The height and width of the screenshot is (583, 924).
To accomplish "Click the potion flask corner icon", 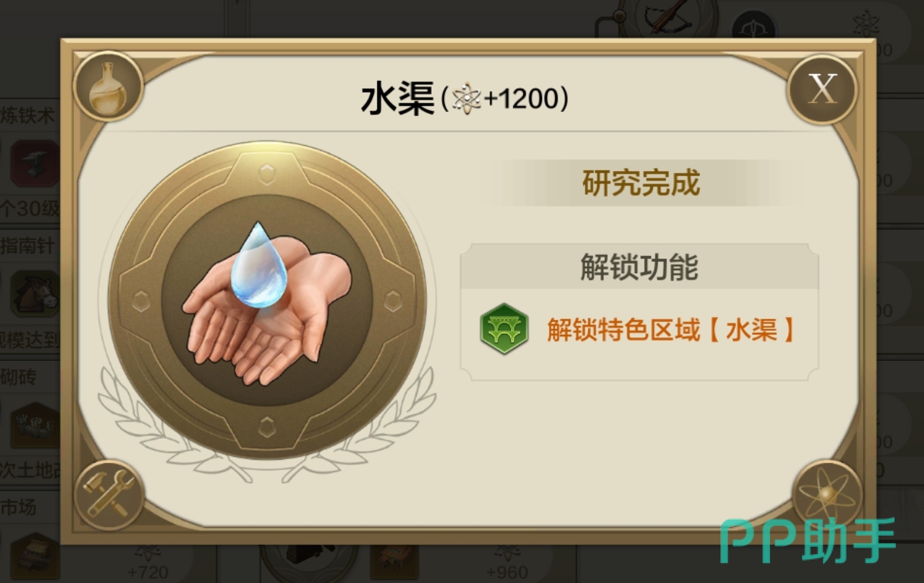I will pyautogui.click(x=108, y=86).
